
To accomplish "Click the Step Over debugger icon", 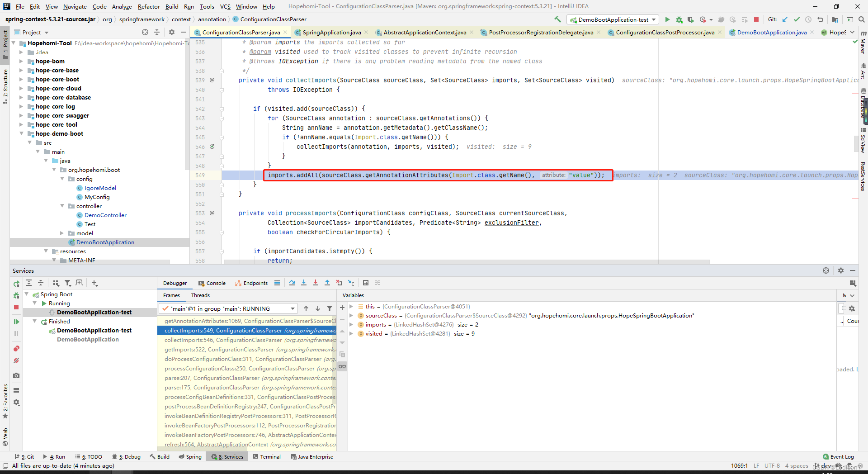I will tap(292, 283).
